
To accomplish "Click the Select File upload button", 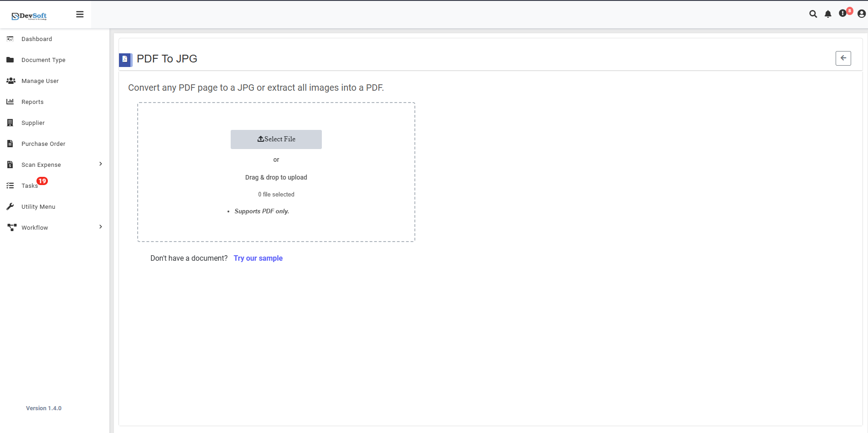I will click(x=276, y=139).
